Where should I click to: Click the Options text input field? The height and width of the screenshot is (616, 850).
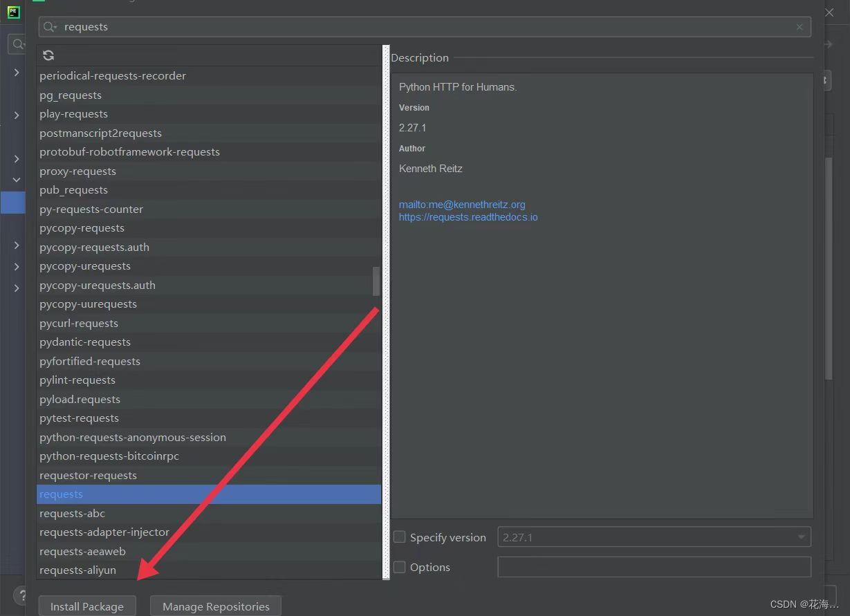point(654,567)
